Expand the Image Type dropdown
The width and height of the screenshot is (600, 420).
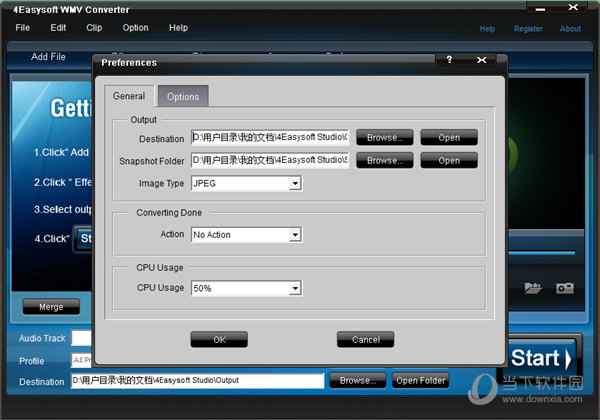coord(295,183)
